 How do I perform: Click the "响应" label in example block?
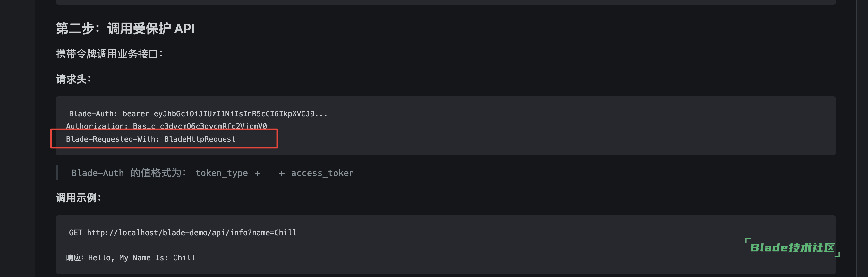tap(73, 258)
